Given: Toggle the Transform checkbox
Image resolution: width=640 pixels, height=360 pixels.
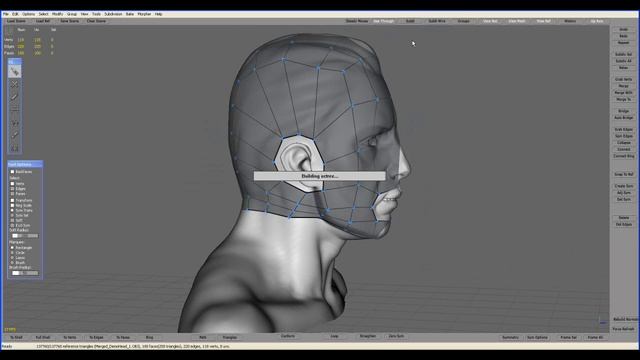Looking at the screenshot, I should (12, 200).
